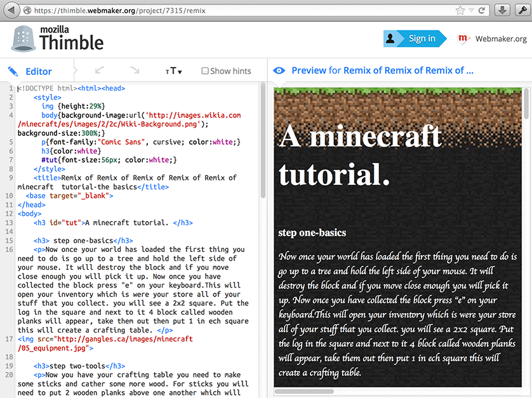Click the pin icon at the toolbar edge

click(522, 10)
